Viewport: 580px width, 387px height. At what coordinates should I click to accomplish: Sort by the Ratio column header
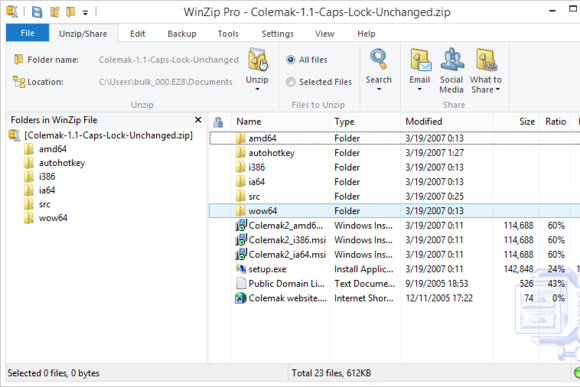[x=556, y=122]
